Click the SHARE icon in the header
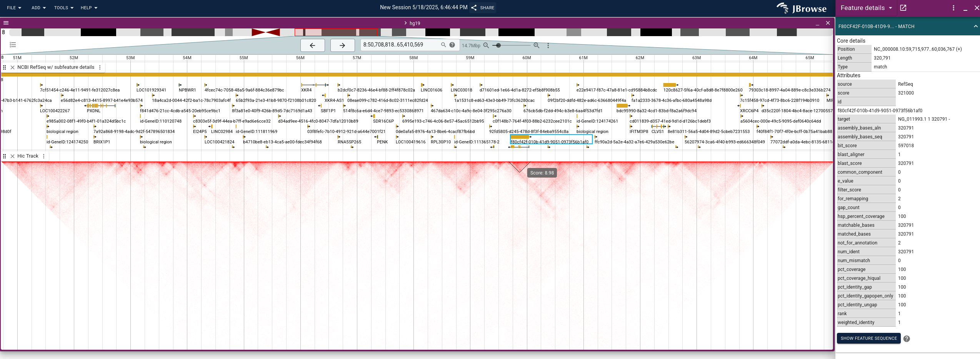 [474, 7]
